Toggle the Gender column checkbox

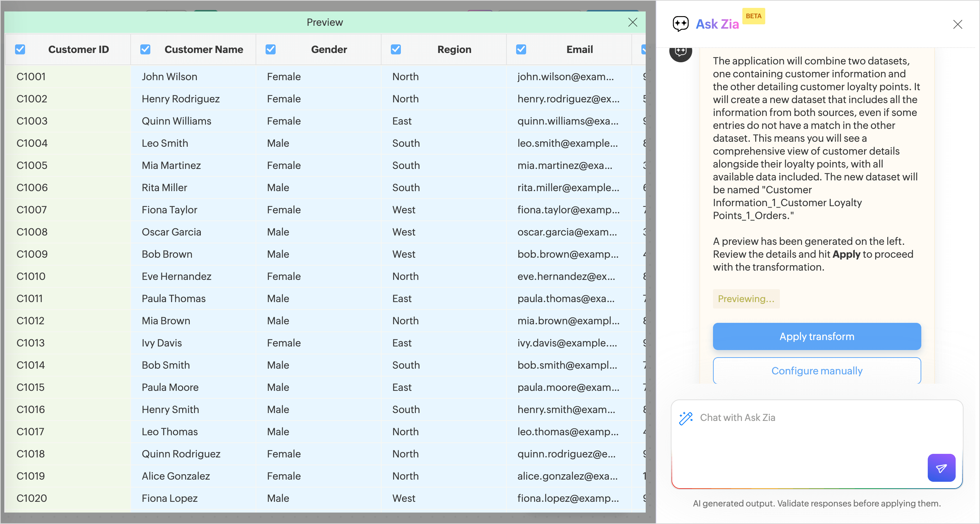[271, 49]
